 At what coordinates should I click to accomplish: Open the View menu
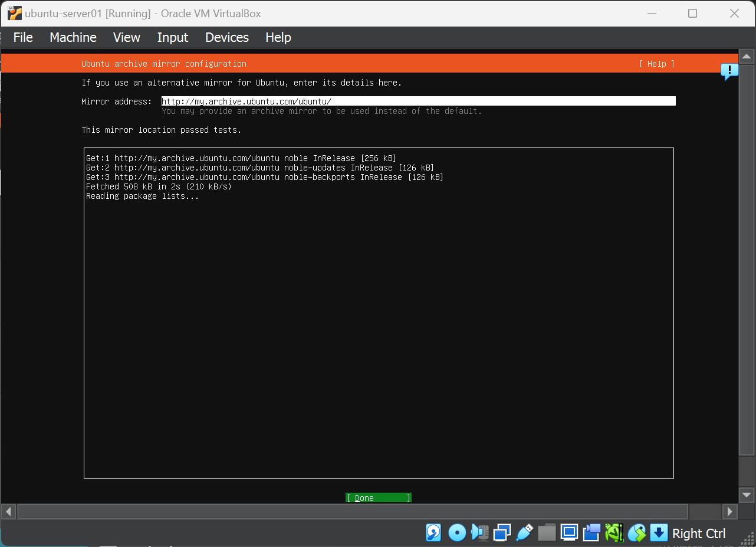(127, 37)
